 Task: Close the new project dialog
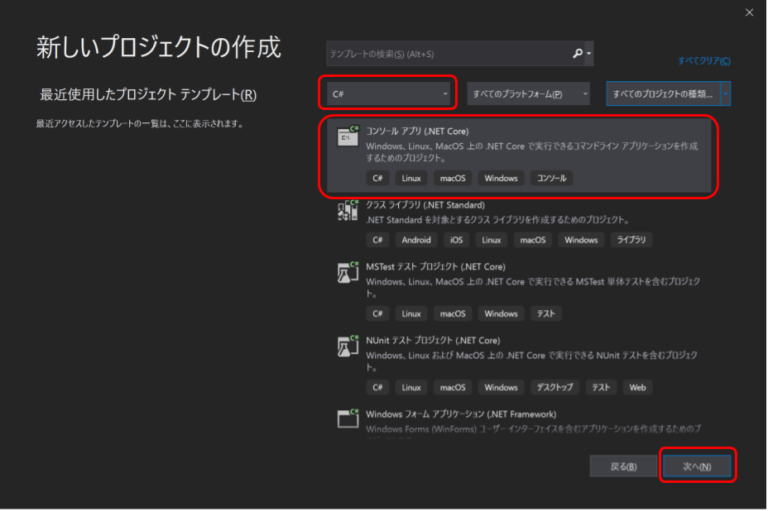pos(750,12)
